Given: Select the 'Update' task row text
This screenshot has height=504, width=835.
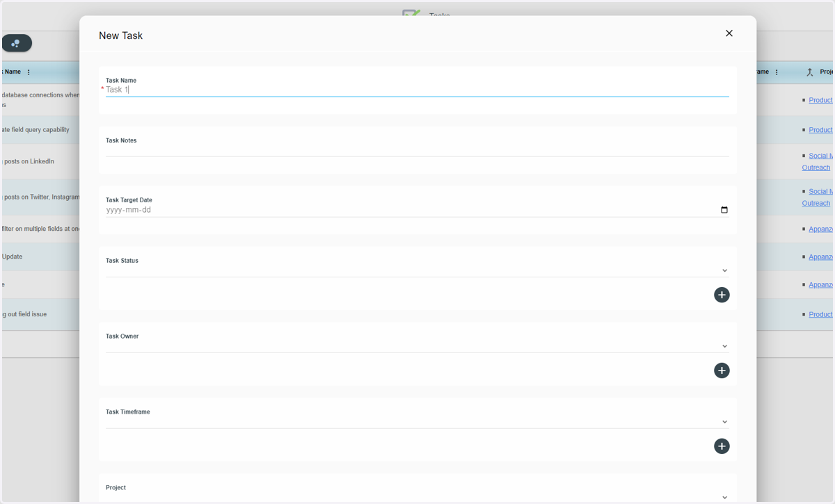Looking at the screenshot, I should click(12, 257).
